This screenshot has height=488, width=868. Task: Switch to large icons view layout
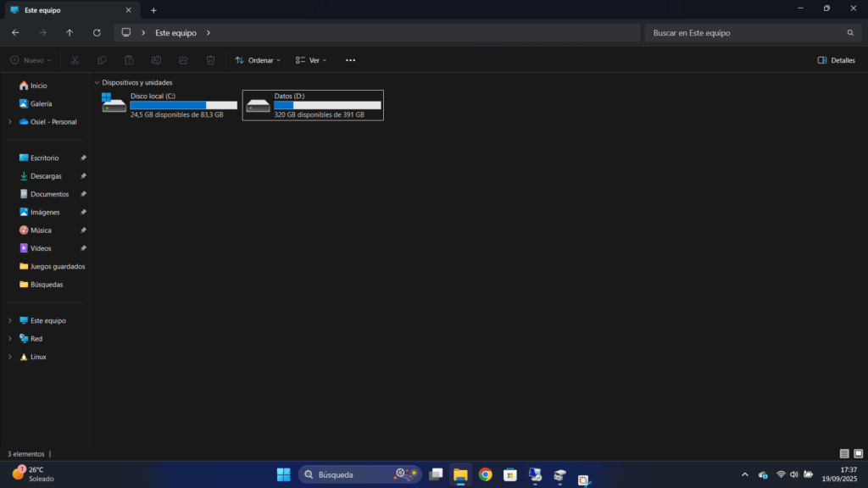(x=859, y=453)
